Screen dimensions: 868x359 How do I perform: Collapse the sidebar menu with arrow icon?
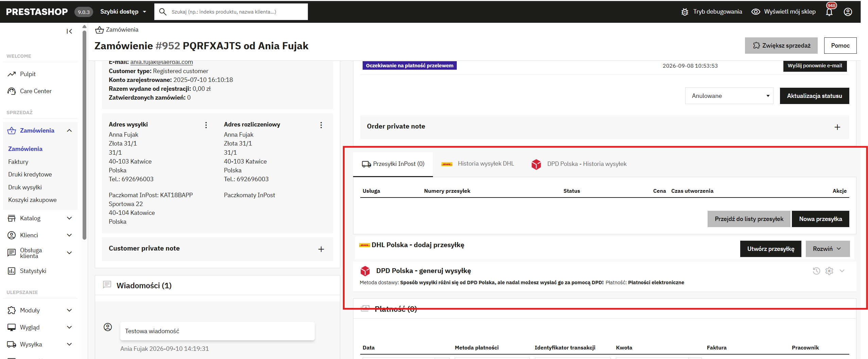69,31
